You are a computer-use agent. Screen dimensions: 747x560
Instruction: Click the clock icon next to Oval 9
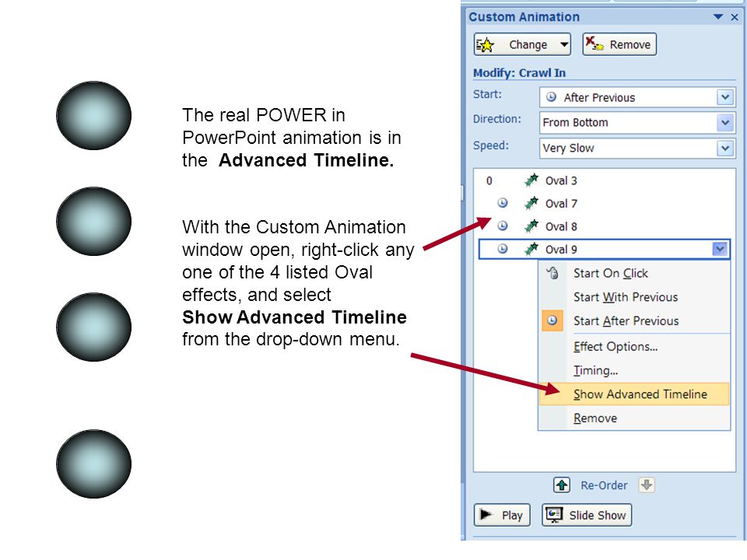point(503,249)
